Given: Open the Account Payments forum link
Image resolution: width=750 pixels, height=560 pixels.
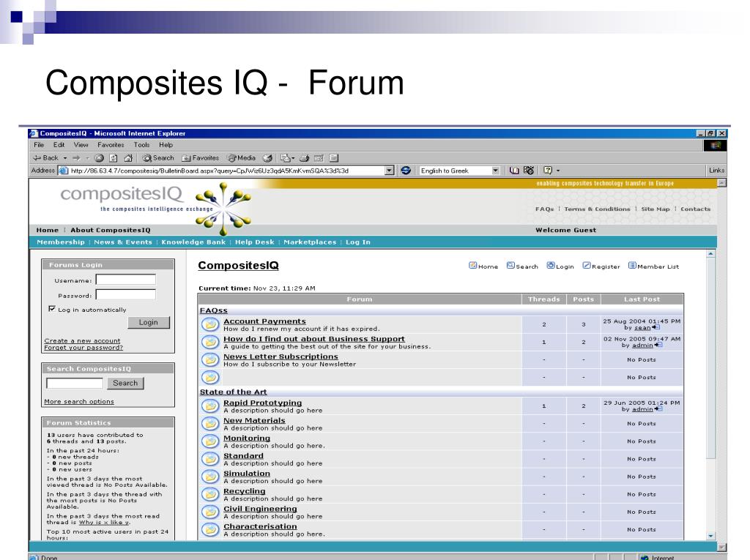Looking at the screenshot, I should (264, 321).
